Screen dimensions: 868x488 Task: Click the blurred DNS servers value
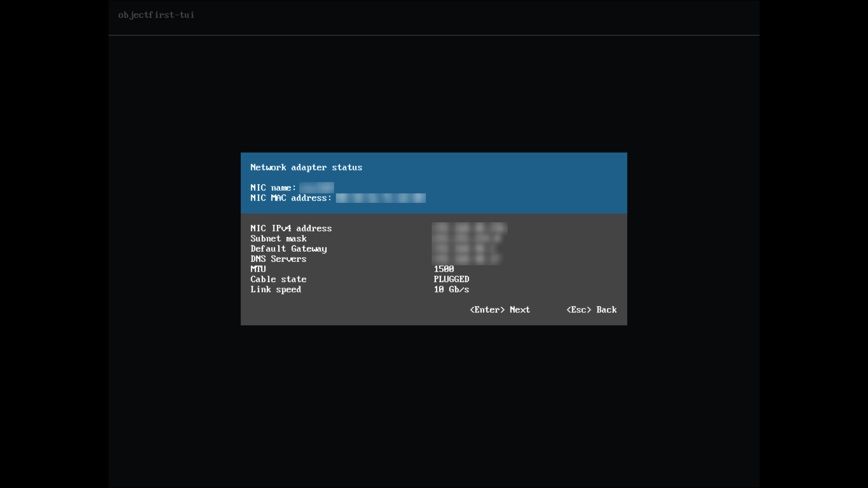467,259
